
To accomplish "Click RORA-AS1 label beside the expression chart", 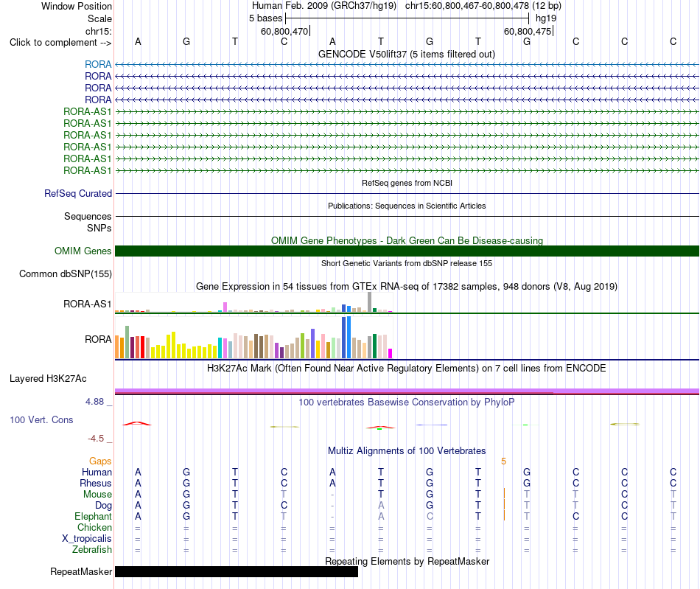I will coord(87,304).
